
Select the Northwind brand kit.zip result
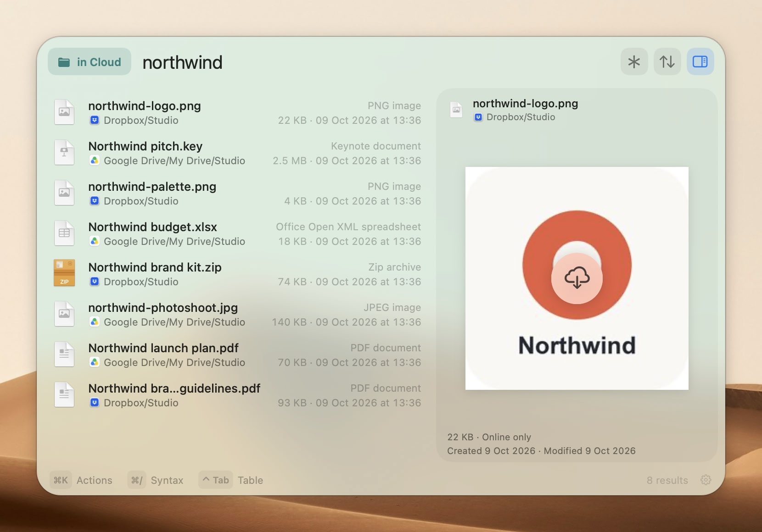point(237,274)
